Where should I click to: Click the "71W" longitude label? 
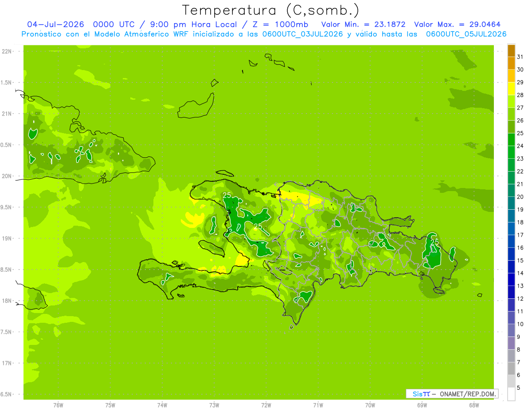click(318, 405)
